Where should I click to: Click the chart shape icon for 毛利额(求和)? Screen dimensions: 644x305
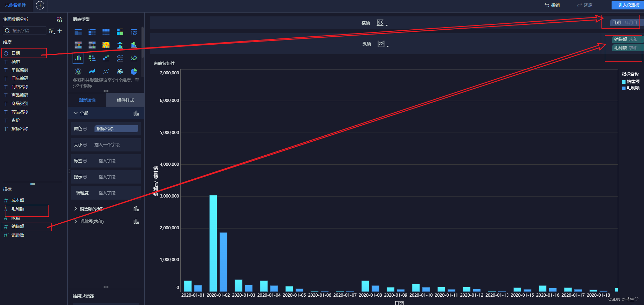click(136, 221)
